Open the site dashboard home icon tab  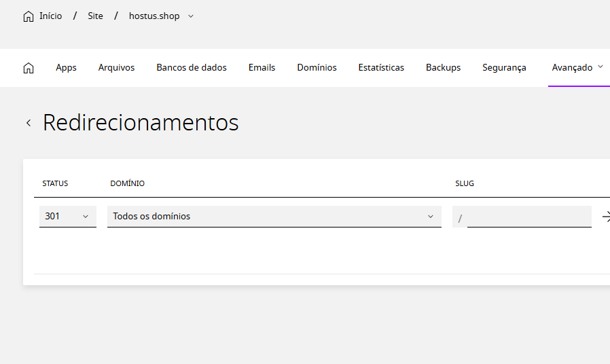point(29,68)
